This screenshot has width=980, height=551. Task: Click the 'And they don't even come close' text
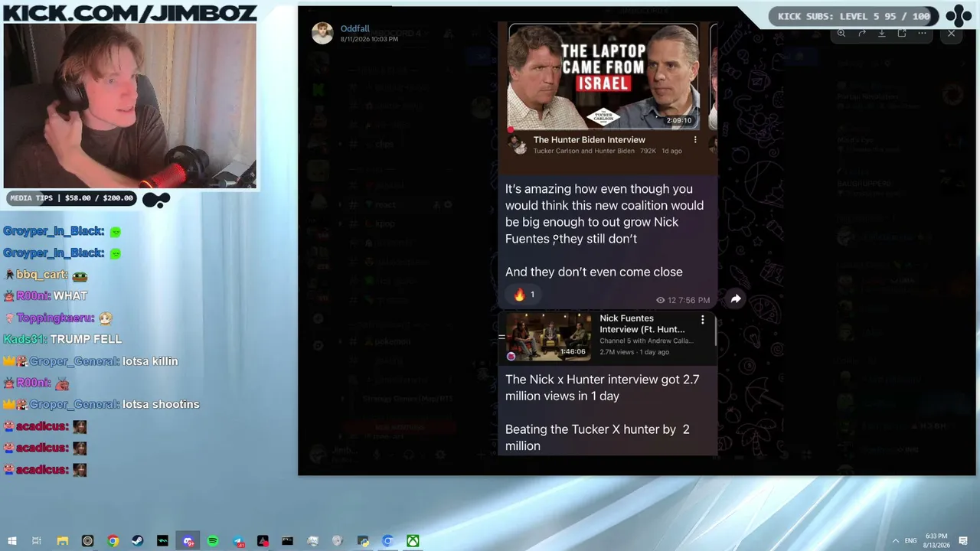point(594,272)
